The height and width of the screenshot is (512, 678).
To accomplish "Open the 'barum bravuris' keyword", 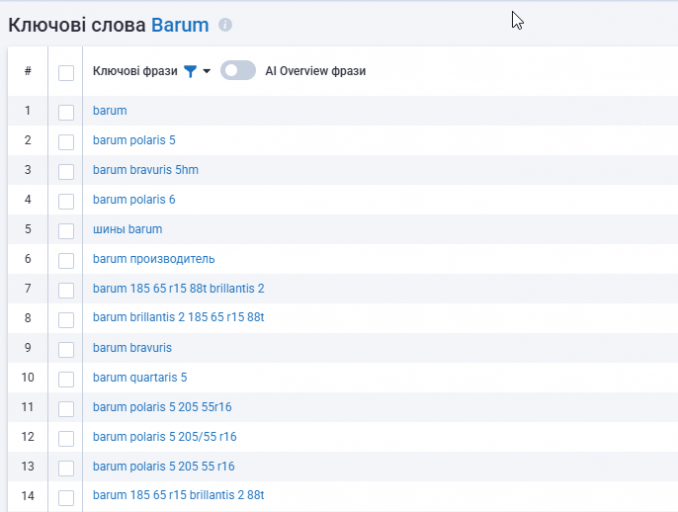I will [132, 348].
